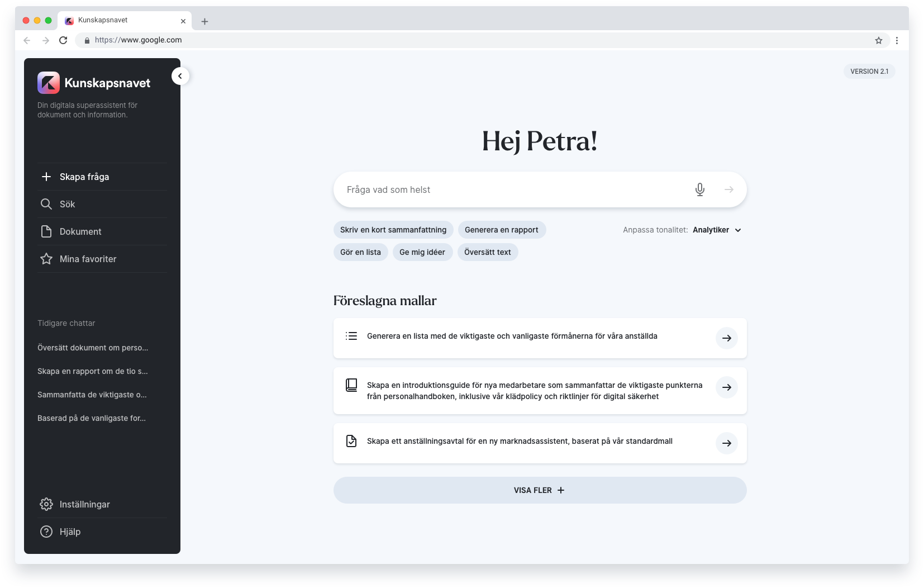Open Dokument via its page icon
Image resolution: width=924 pixels, height=588 pixels.
47,231
